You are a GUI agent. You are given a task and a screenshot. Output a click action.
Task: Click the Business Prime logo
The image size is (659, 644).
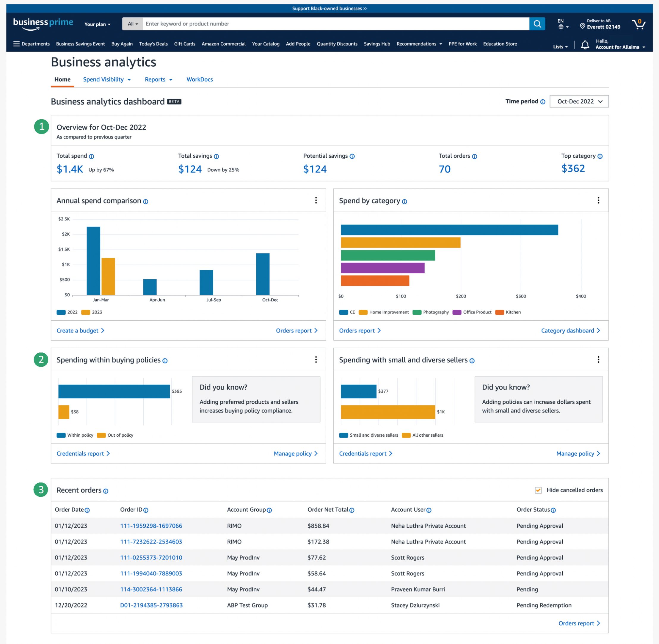43,24
